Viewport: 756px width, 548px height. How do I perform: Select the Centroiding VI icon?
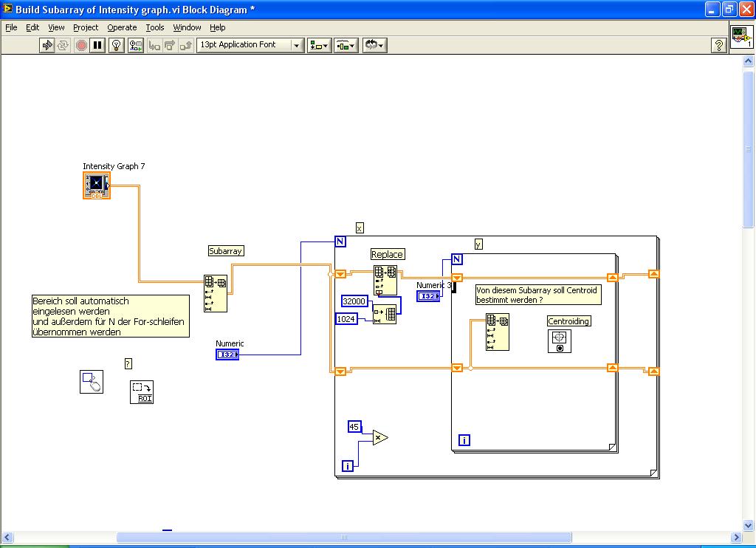click(559, 340)
